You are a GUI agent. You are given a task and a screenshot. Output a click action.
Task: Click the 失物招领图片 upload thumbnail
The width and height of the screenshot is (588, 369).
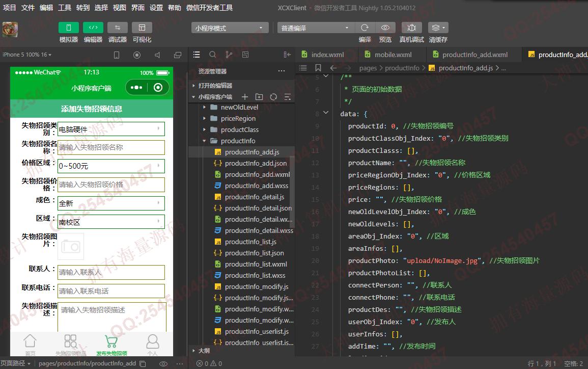[71, 247]
